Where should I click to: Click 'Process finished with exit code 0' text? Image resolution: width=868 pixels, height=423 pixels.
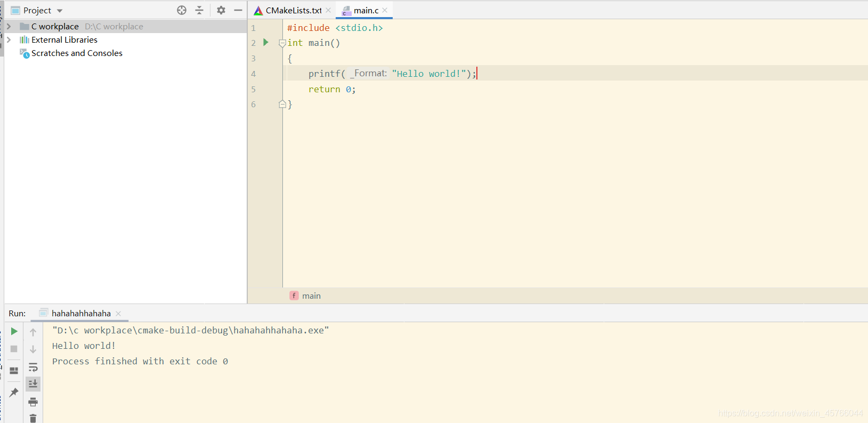[140, 361]
